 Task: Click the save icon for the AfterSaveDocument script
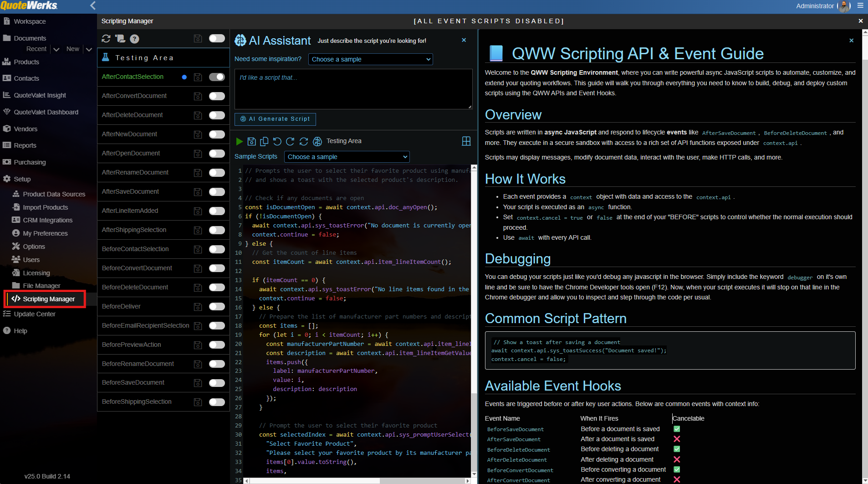(x=198, y=192)
